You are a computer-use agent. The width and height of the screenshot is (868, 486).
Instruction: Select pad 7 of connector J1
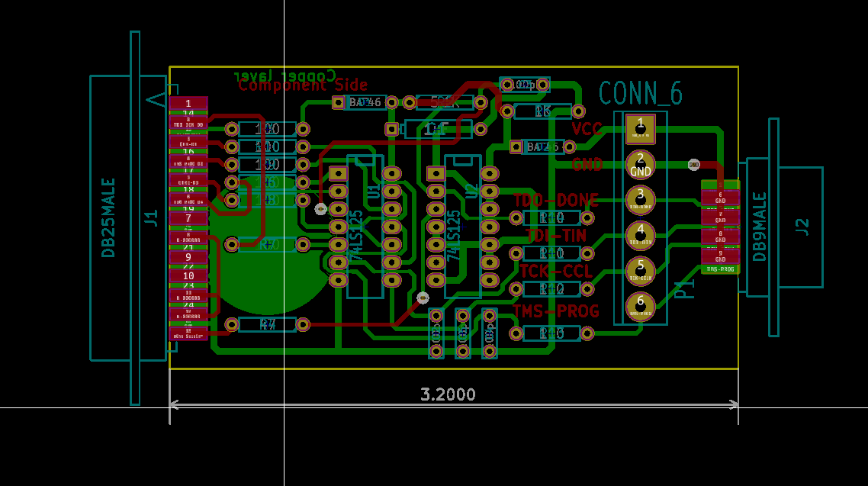click(188, 218)
